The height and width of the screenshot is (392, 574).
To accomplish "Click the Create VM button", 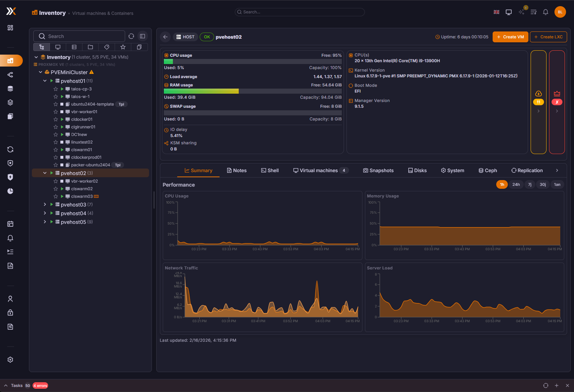I will point(510,37).
